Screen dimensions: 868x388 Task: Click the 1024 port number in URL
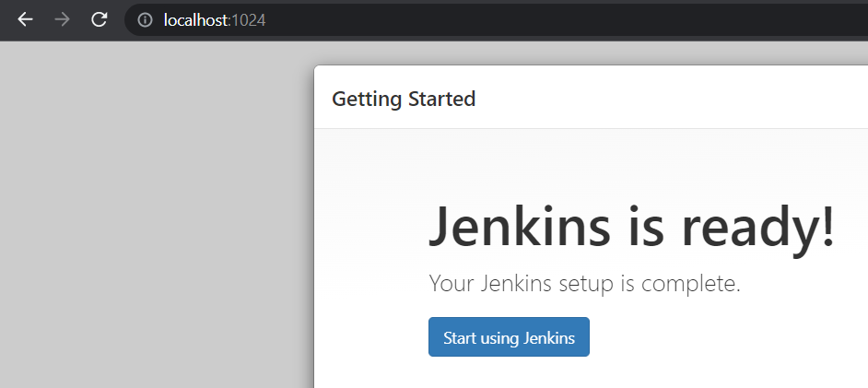coord(248,19)
